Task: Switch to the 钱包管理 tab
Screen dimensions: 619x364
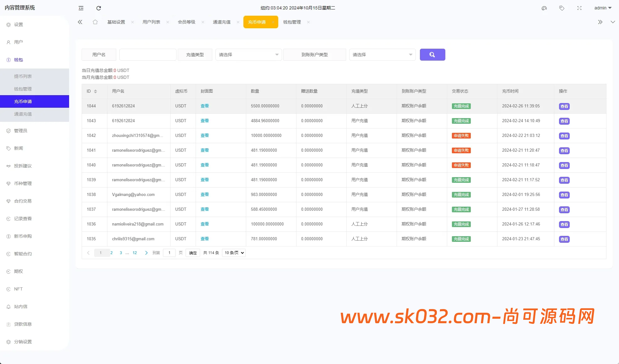Action: [291, 22]
